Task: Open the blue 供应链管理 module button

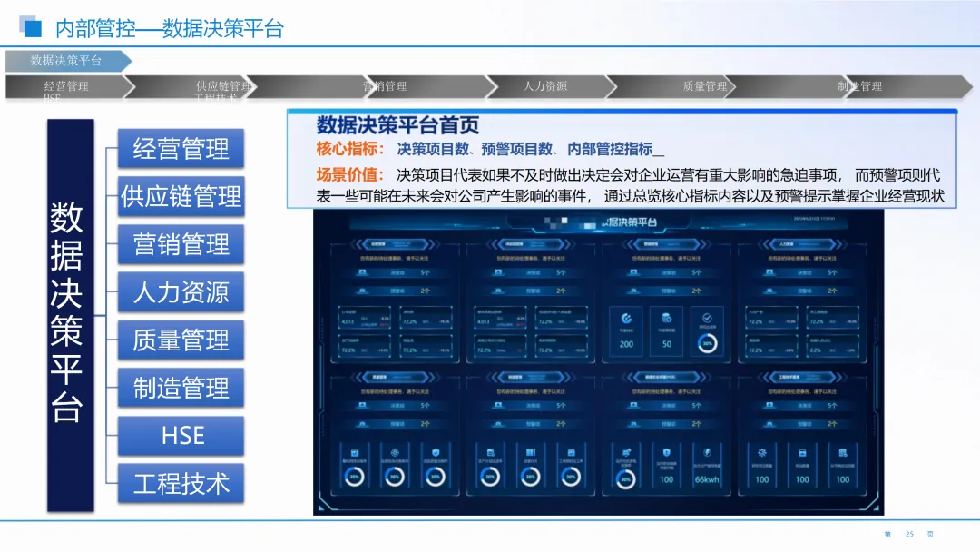Action: [x=181, y=196]
